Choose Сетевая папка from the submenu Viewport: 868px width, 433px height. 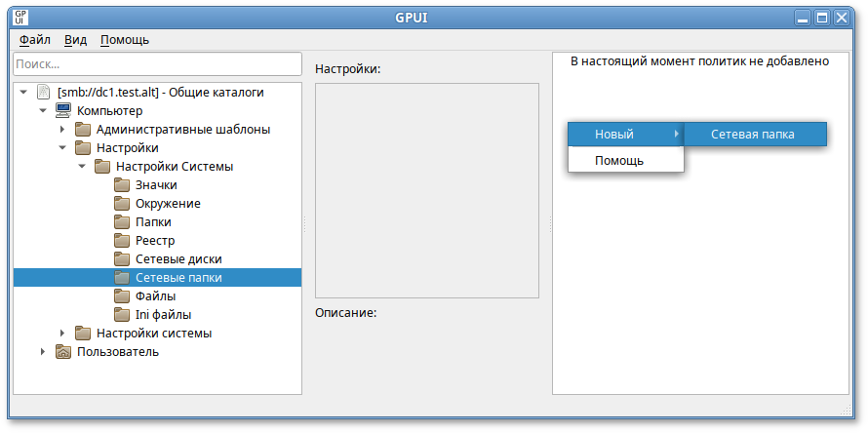click(753, 135)
